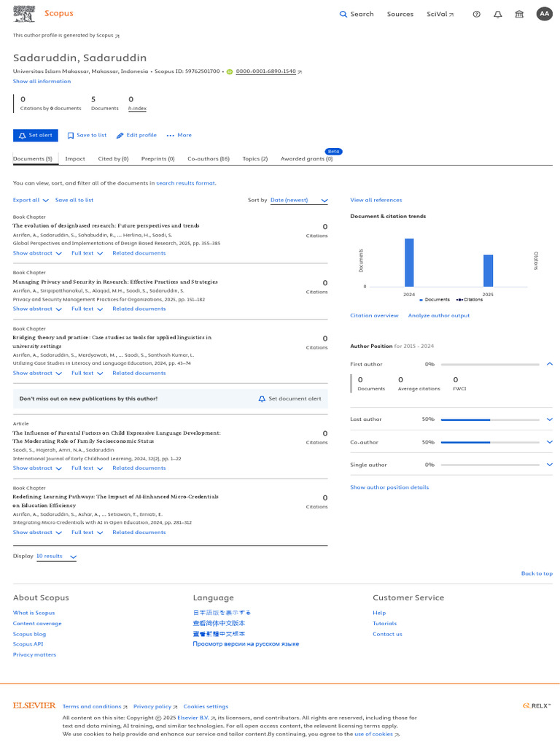Open Citation overview link
Screen dimensions: 560x747
374,316
